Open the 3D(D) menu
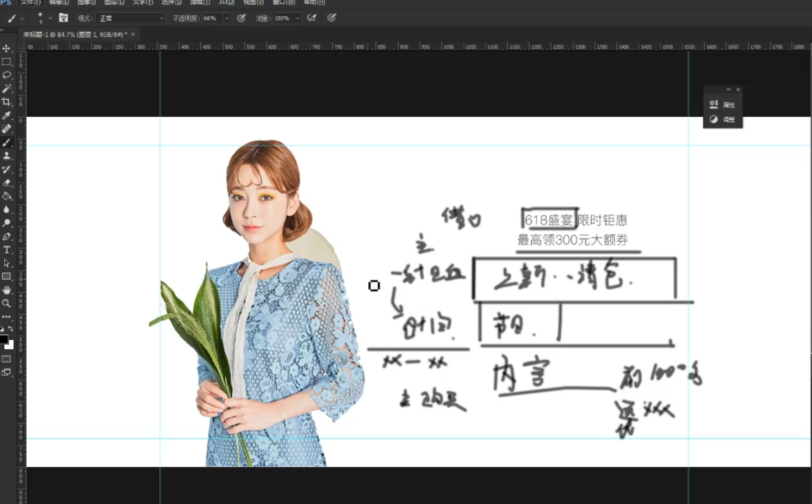Image resolution: width=812 pixels, height=504 pixels. pyautogui.click(x=227, y=3)
